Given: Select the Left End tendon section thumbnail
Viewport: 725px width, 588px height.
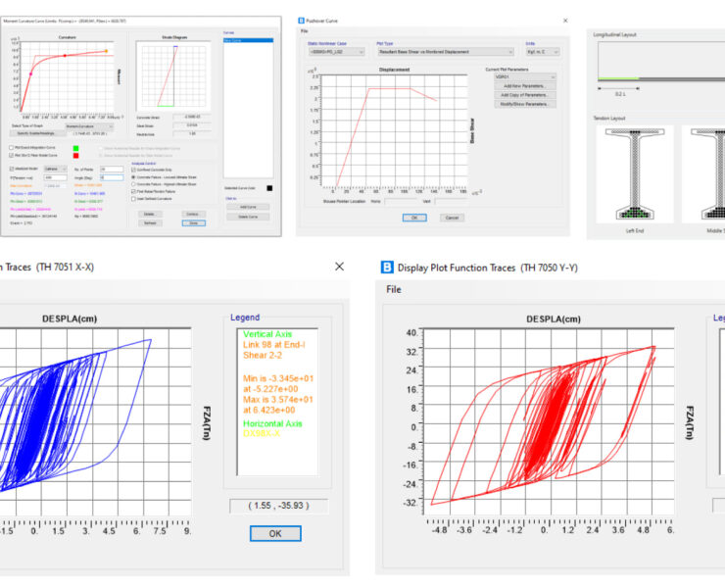Looking at the screenshot, I should [635, 174].
